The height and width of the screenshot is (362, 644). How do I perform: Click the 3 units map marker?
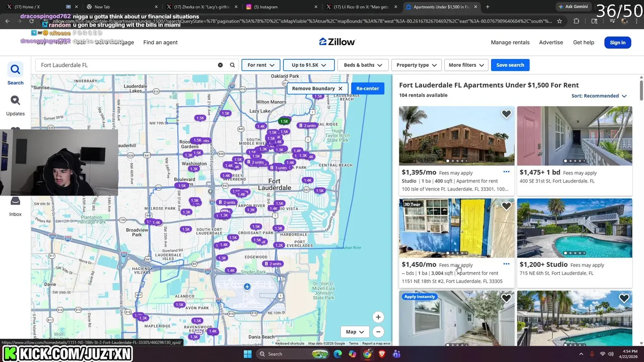[x=278, y=168]
